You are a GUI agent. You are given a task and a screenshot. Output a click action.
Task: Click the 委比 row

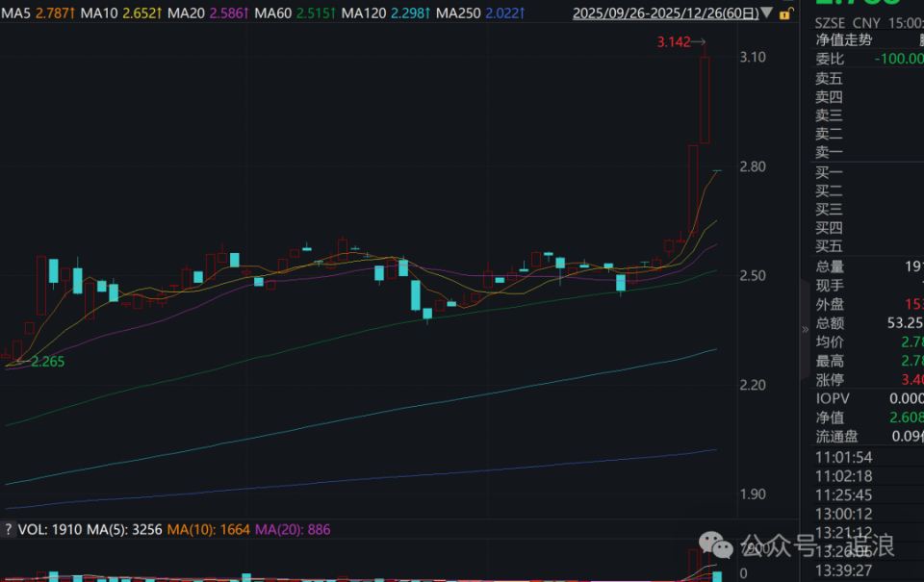[869, 59]
